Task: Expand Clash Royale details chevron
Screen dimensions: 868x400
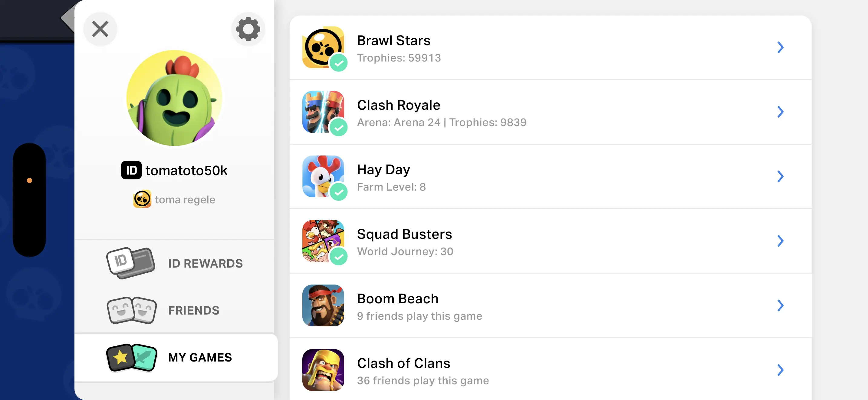Action: pyautogui.click(x=780, y=112)
